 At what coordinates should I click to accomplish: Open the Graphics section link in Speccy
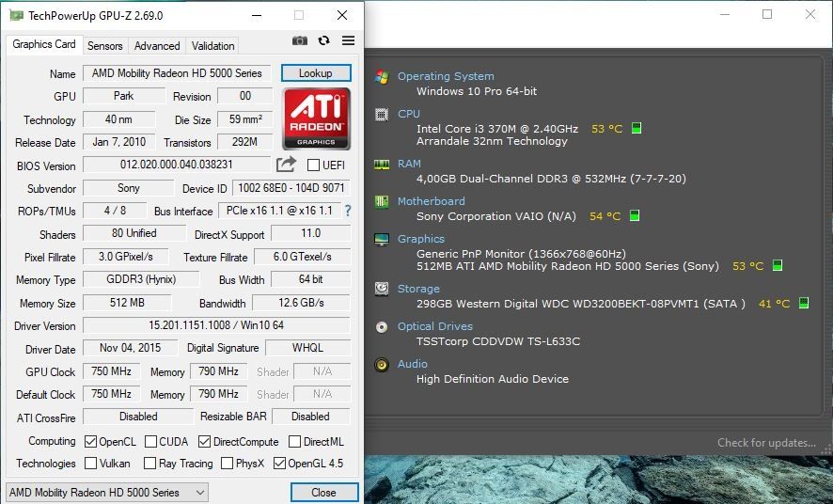point(421,239)
